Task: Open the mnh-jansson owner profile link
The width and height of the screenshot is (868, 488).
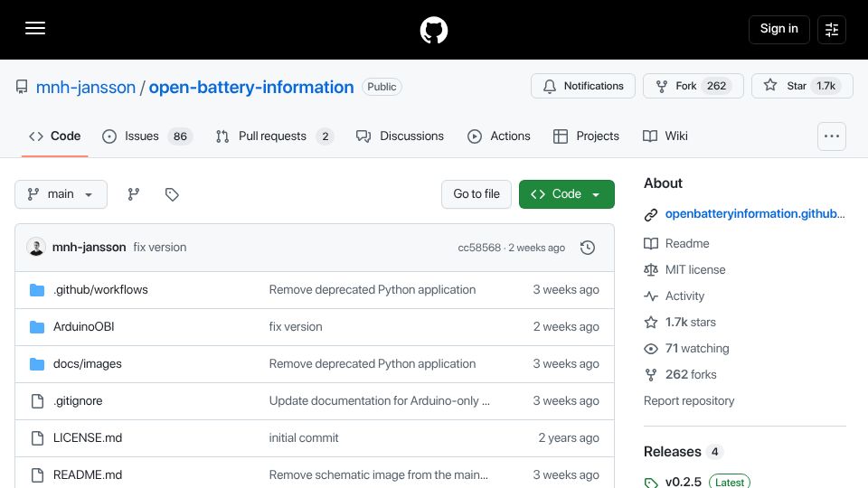Action: (x=86, y=87)
